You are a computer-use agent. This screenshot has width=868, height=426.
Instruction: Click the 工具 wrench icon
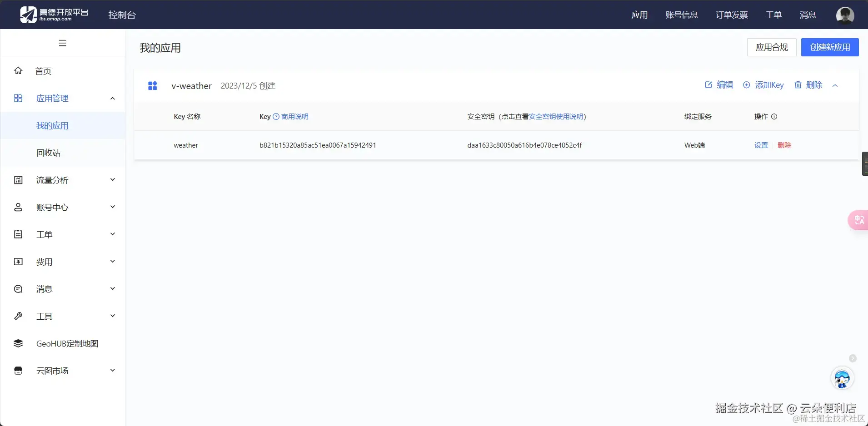click(18, 316)
